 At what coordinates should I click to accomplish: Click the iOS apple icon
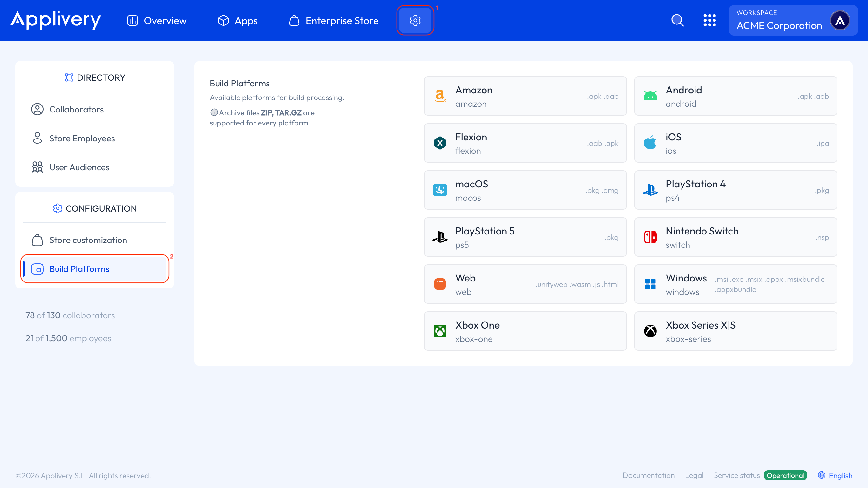pos(650,143)
